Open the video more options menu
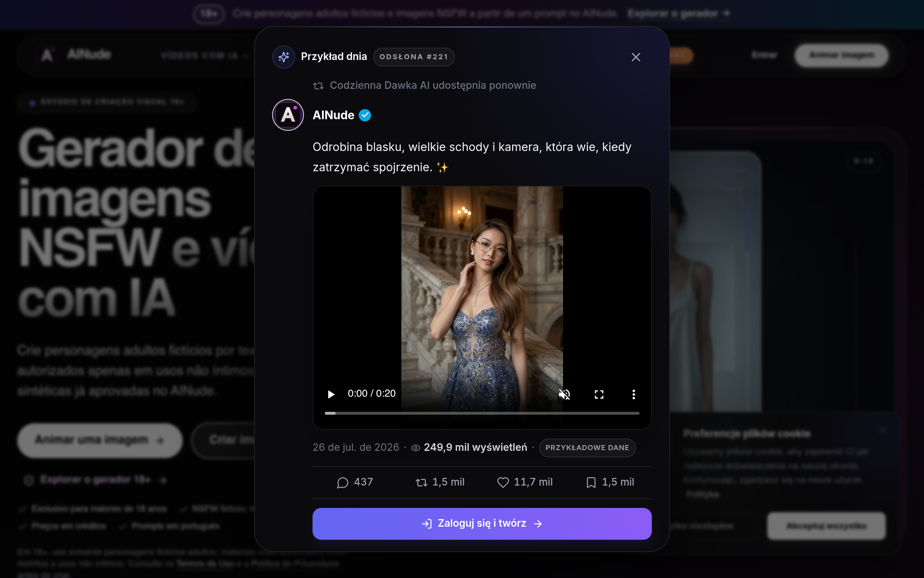Screen dimensions: 924x578 [633, 394]
